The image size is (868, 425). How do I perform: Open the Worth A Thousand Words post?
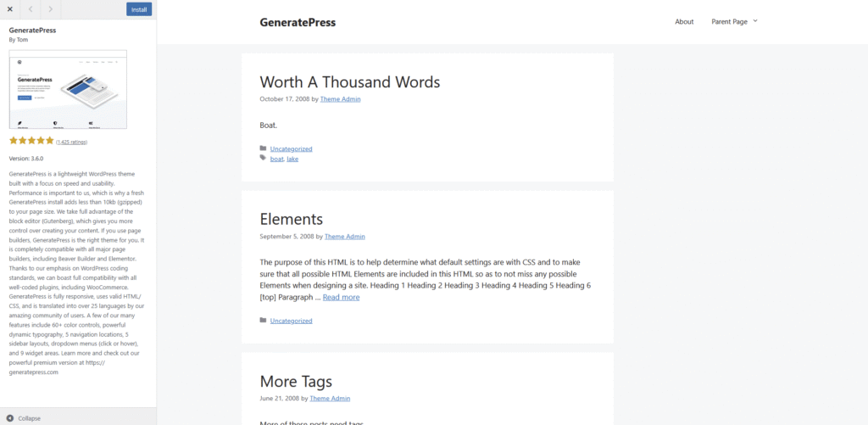[349, 82]
